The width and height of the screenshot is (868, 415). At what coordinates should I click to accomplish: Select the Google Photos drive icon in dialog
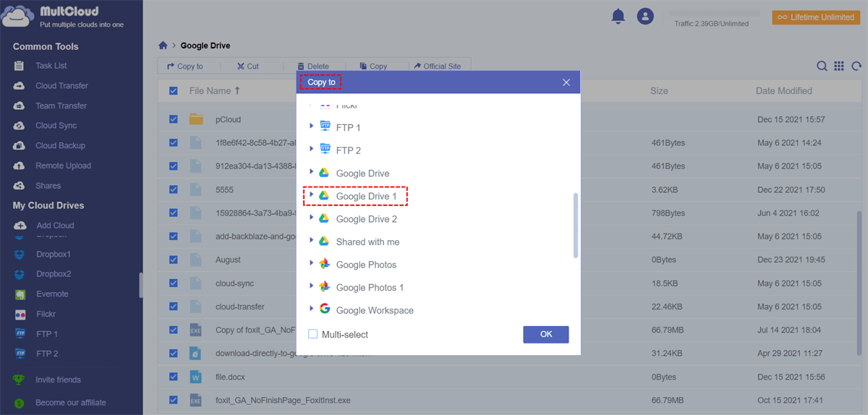[x=325, y=265]
